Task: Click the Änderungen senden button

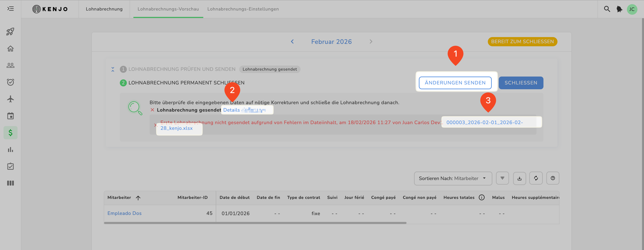Action: (455, 83)
